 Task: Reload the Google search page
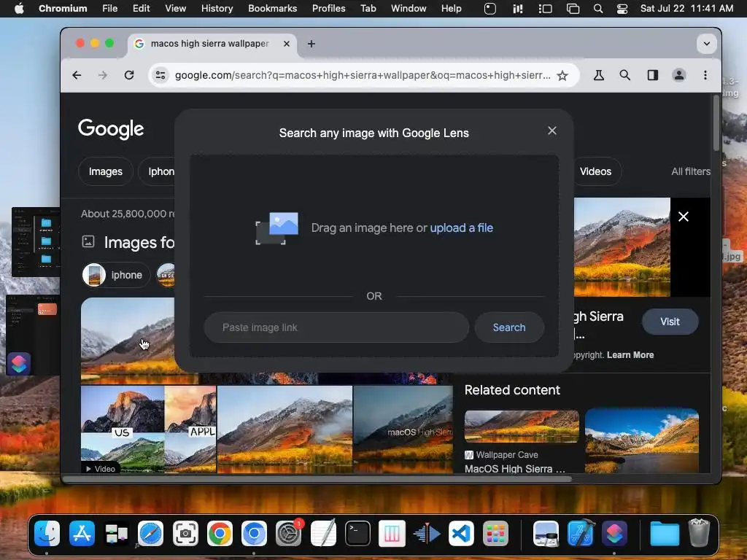pos(129,75)
